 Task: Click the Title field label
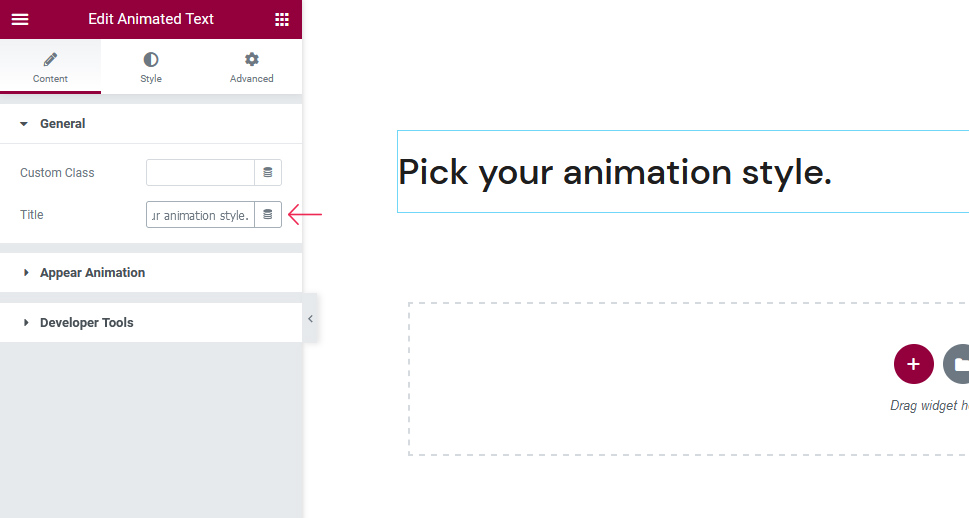click(x=32, y=215)
